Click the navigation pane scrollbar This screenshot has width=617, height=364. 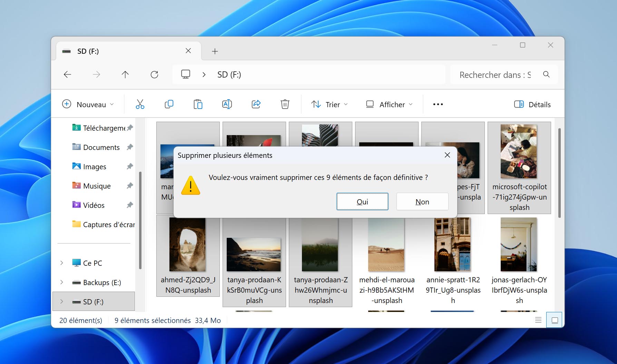140,220
